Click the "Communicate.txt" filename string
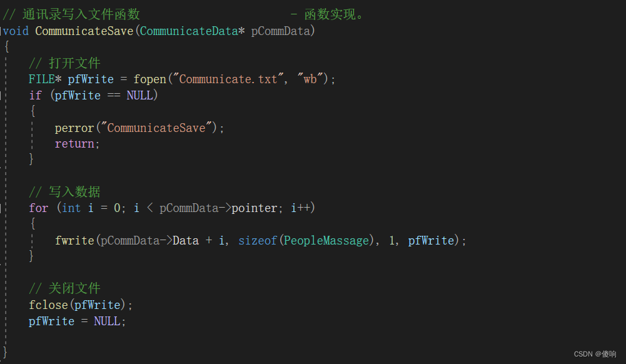 pyautogui.click(x=228, y=79)
